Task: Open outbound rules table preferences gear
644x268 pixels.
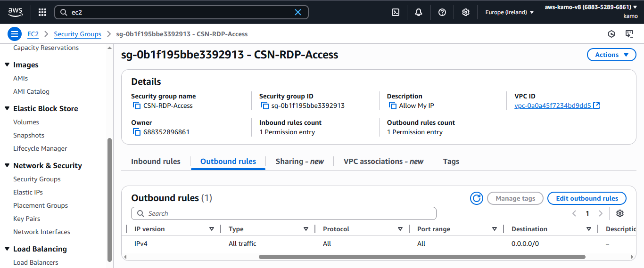Action: tap(620, 213)
